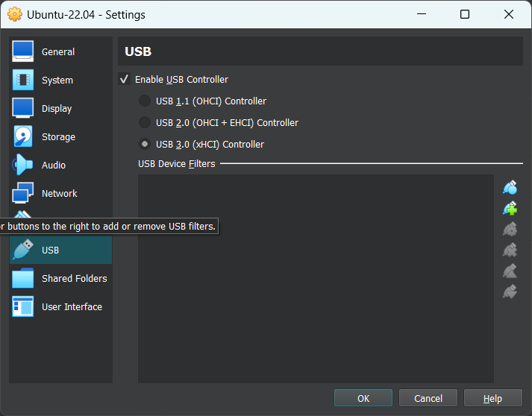The image size is (532, 416).
Task: Open the Display settings category
Action: click(60, 109)
